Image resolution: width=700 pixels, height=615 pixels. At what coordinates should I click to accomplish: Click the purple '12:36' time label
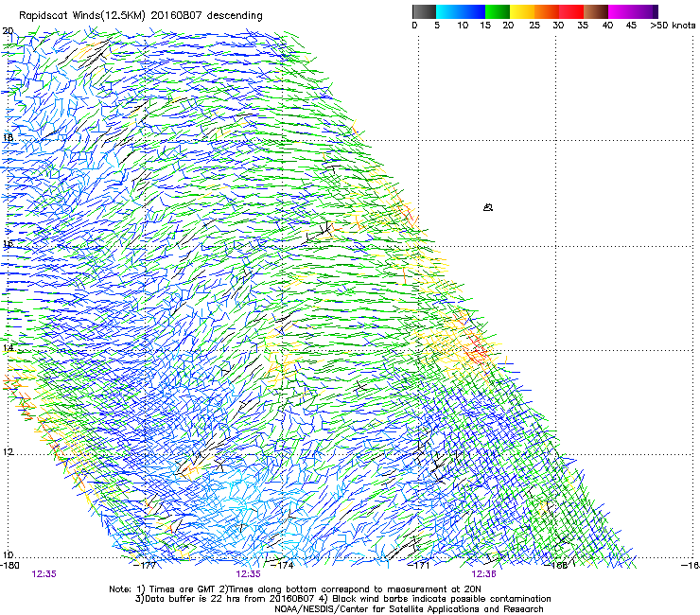click(484, 574)
